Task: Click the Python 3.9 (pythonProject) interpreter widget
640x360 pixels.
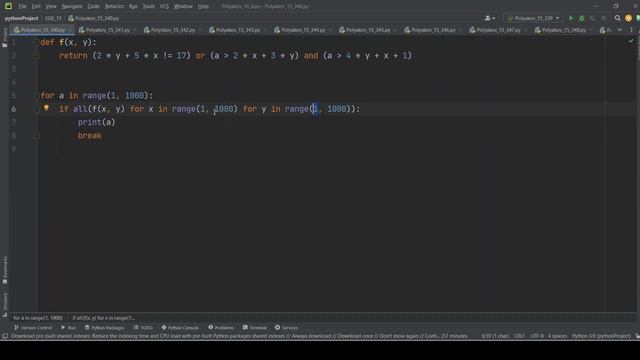Action: [601, 336]
